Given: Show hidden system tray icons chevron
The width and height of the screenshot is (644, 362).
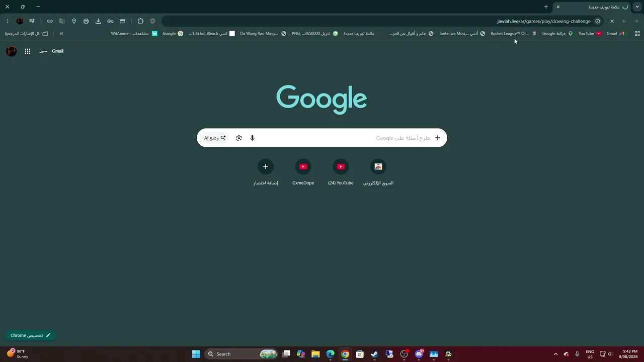Looking at the screenshot, I should click(555, 354).
